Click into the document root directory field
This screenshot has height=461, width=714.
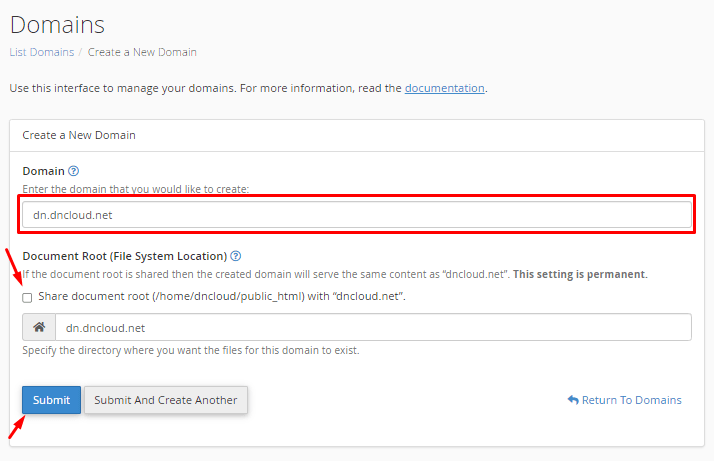click(372, 327)
